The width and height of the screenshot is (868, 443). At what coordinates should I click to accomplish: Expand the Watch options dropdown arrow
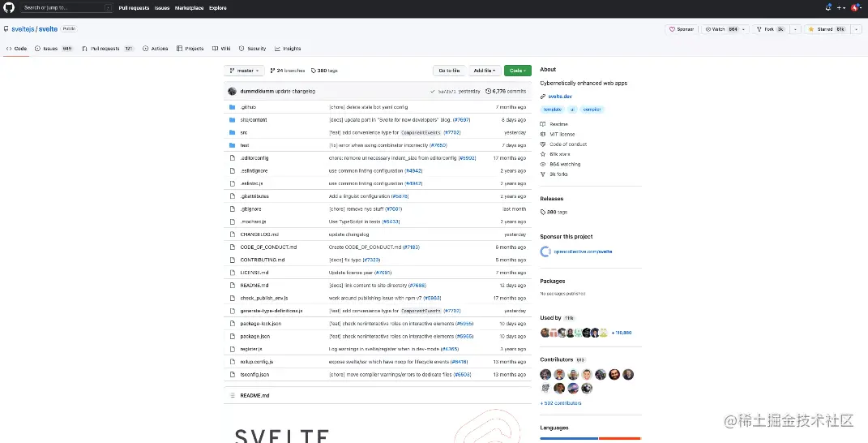pyautogui.click(x=745, y=29)
